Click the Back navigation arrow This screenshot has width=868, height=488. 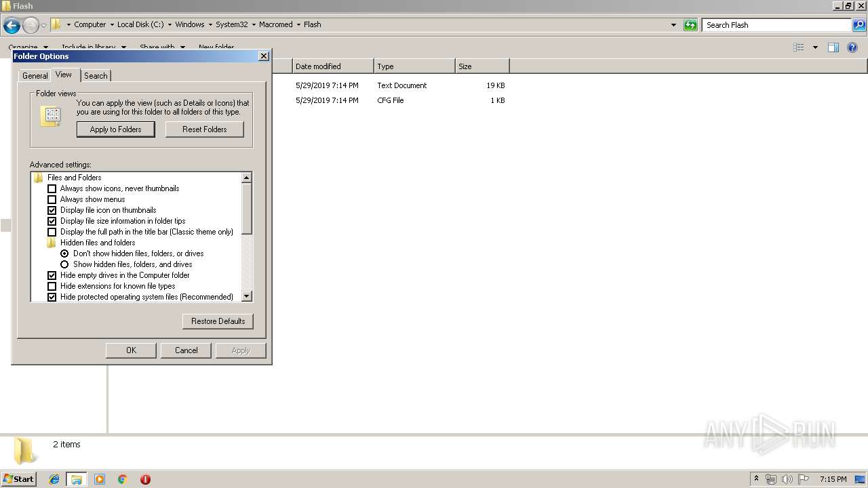click(12, 26)
